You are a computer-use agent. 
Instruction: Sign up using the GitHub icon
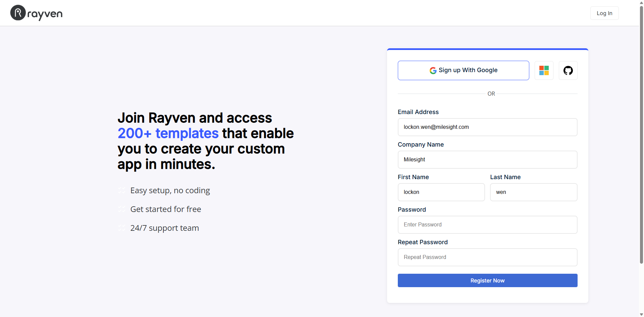coord(568,70)
